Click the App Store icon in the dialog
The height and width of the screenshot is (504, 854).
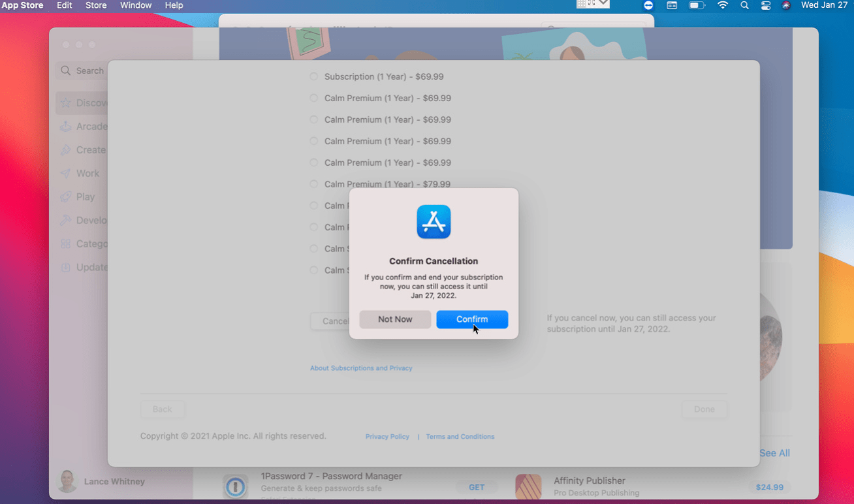(434, 222)
